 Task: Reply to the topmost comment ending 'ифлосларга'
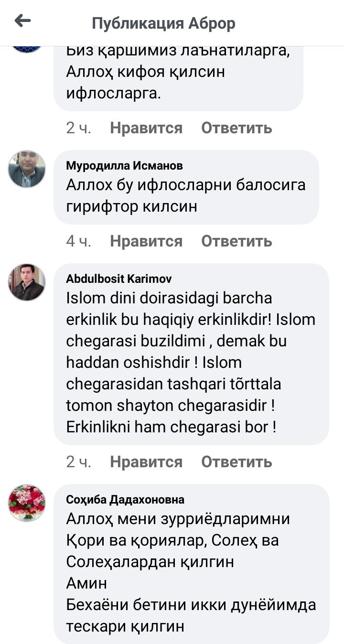[236, 128]
